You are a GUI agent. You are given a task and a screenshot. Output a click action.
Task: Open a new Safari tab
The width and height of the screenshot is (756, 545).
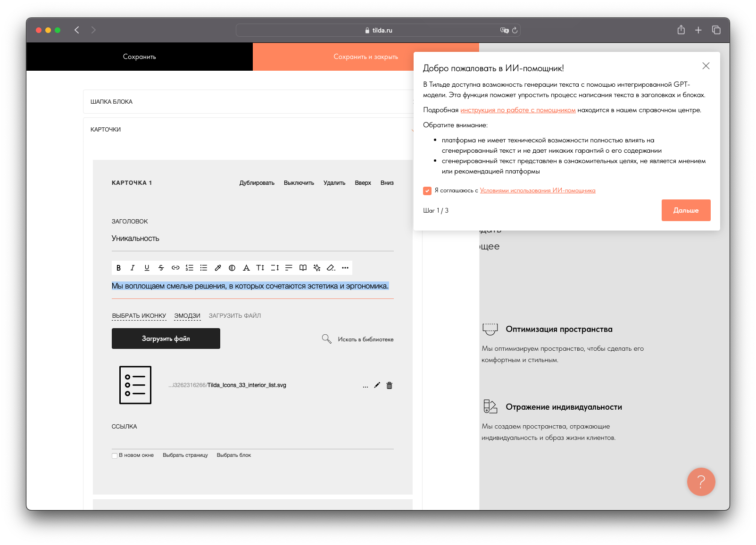(x=698, y=30)
